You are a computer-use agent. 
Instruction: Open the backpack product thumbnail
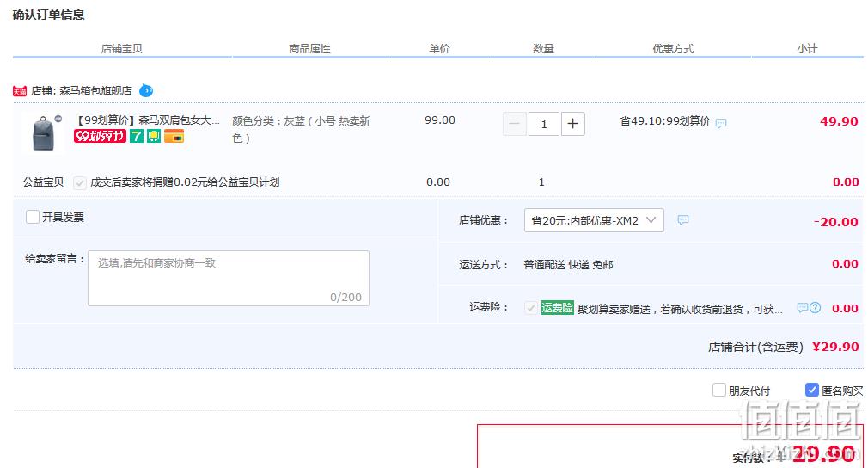click(43, 133)
